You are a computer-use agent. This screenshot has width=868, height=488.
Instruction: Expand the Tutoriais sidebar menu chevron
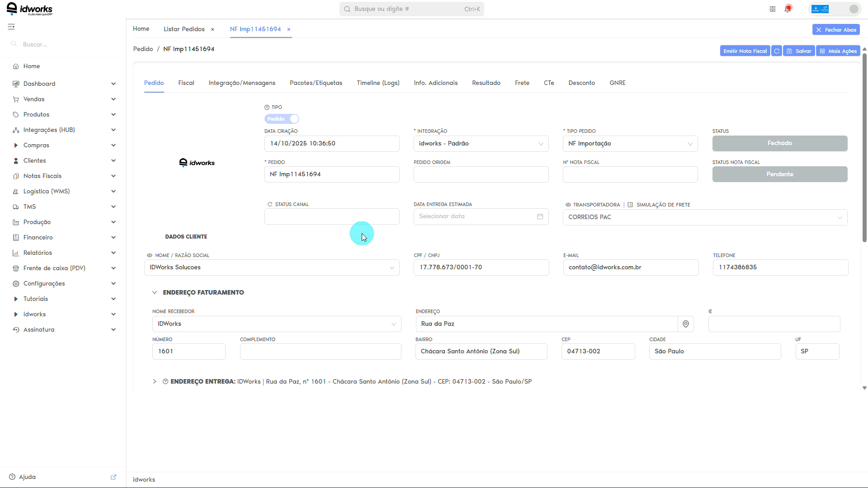click(x=113, y=299)
